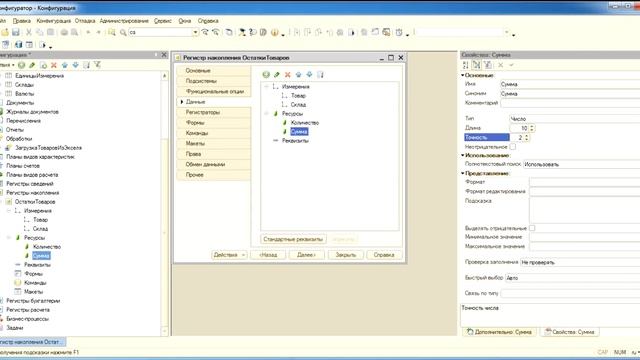Click Move Down arrow in configuration tree toolbar

tap(76, 65)
